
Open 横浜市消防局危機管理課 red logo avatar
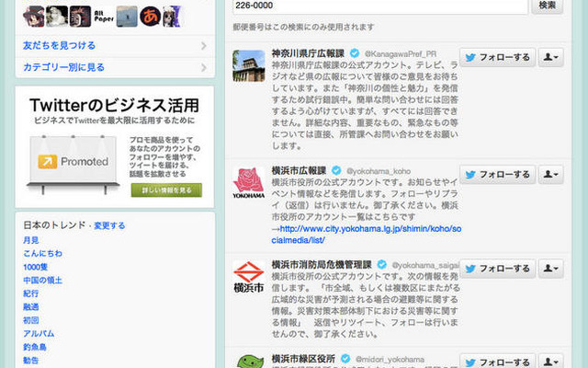[249, 277]
